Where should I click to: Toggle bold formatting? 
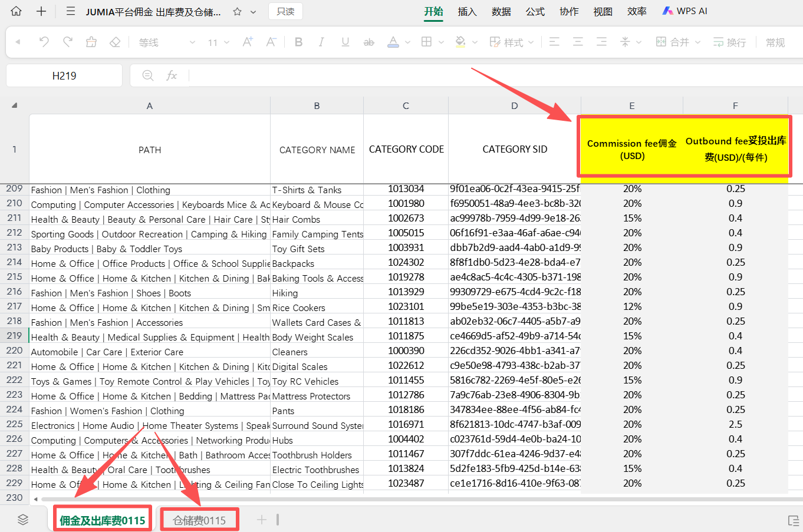tap(298, 42)
